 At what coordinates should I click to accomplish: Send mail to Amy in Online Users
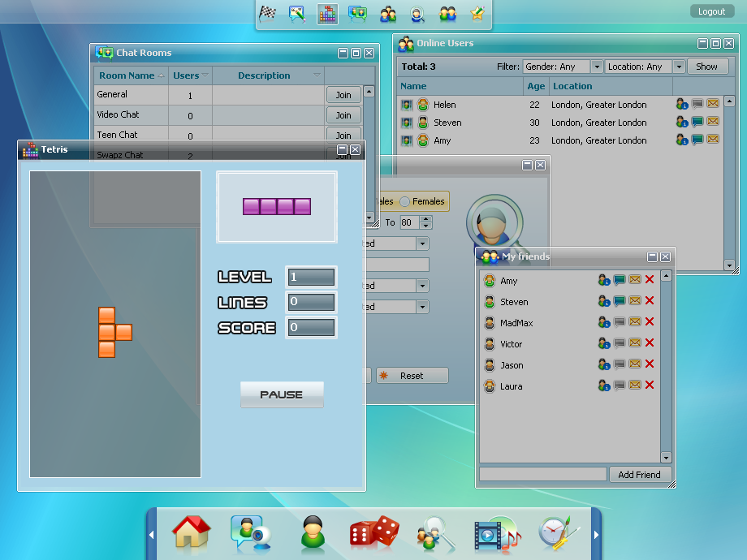pyautogui.click(x=713, y=140)
